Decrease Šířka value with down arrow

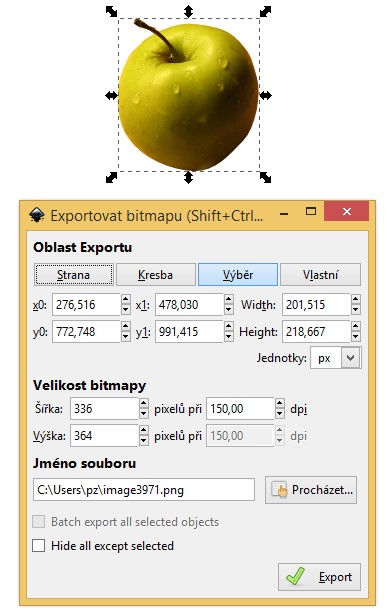(144, 414)
